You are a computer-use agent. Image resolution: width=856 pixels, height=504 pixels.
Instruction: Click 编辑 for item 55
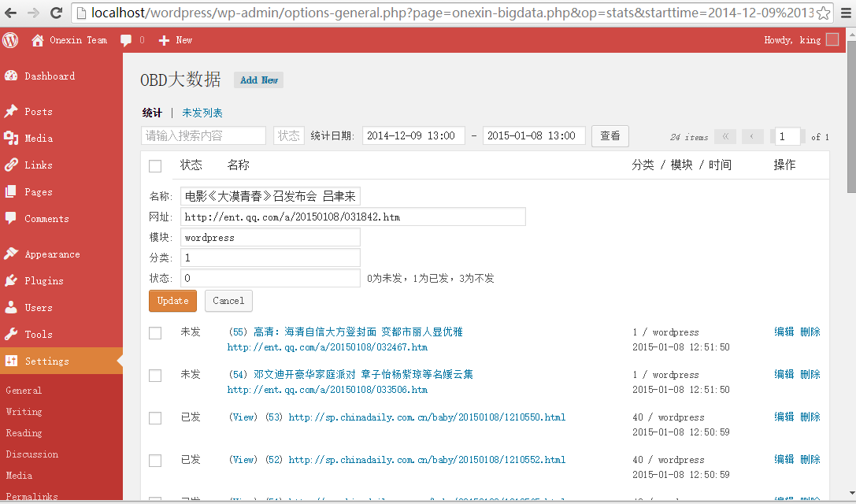coord(784,332)
